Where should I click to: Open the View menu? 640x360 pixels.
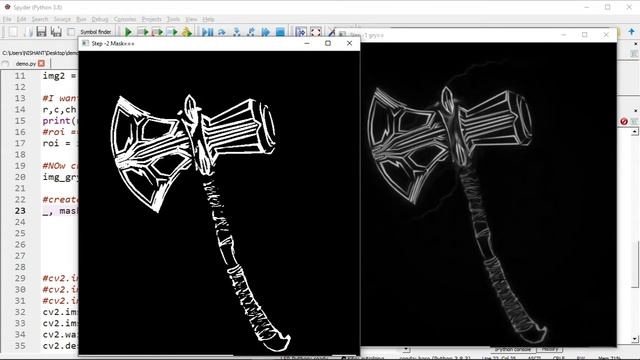(191, 19)
